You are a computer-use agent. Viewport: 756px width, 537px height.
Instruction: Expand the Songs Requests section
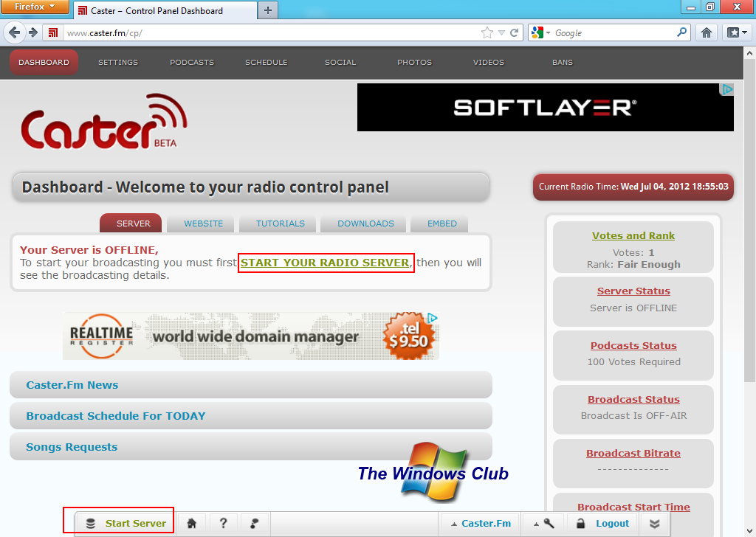[x=251, y=446]
